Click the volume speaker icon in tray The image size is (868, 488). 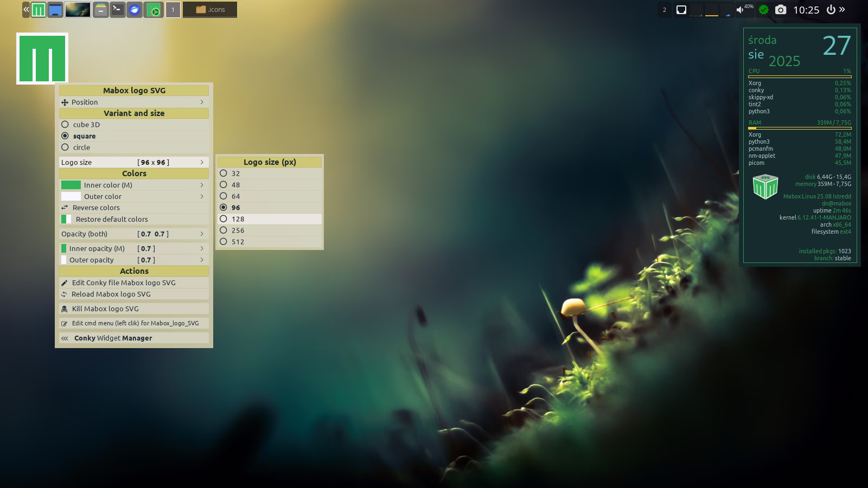[x=740, y=10]
